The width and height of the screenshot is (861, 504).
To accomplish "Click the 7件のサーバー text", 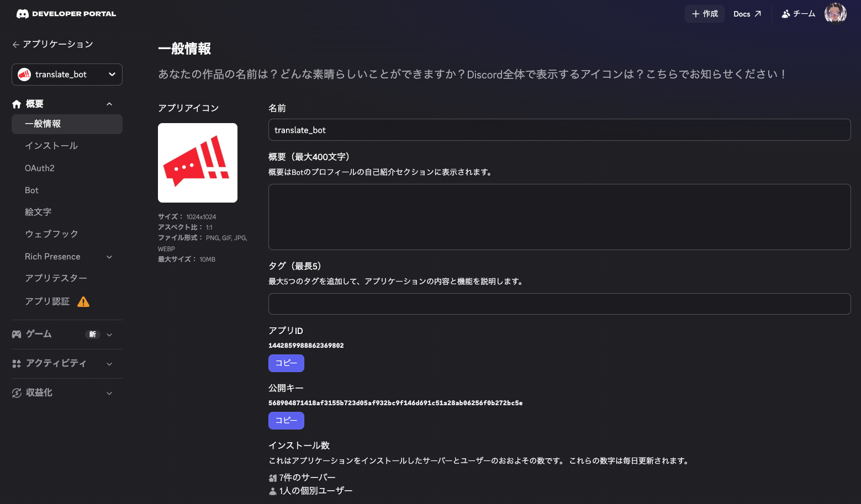I will click(308, 478).
